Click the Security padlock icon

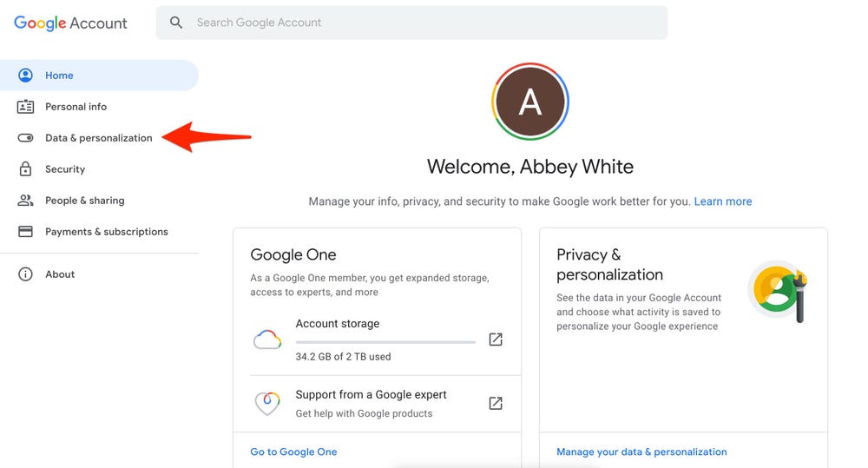tap(26, 169)
